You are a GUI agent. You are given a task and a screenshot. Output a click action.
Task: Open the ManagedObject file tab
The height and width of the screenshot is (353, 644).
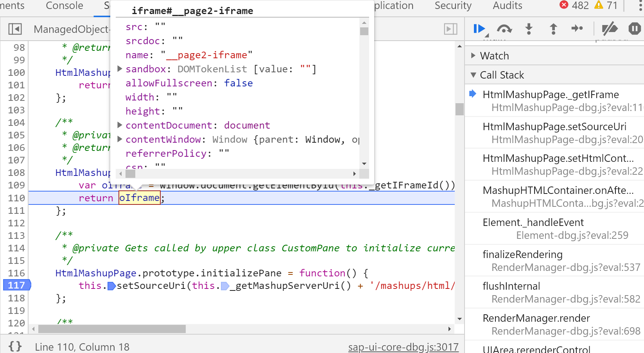coord(72,29)
